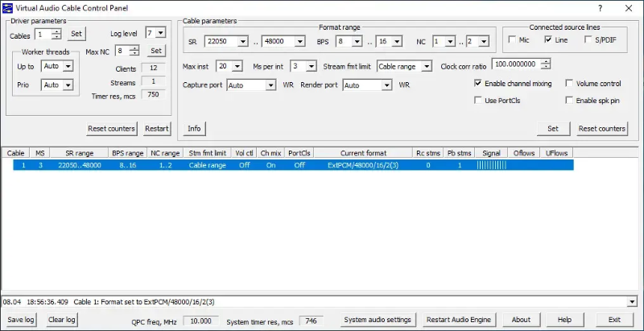Click the Oflows column header
The height and width of the screenshot is (331, 644).
(524, 153)
